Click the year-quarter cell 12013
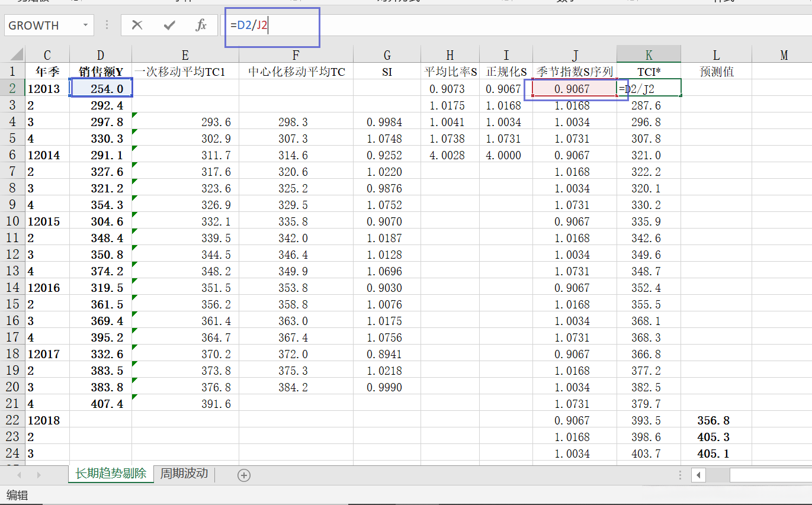The width and height of the screenshot is (812, 505). [47, 89]
